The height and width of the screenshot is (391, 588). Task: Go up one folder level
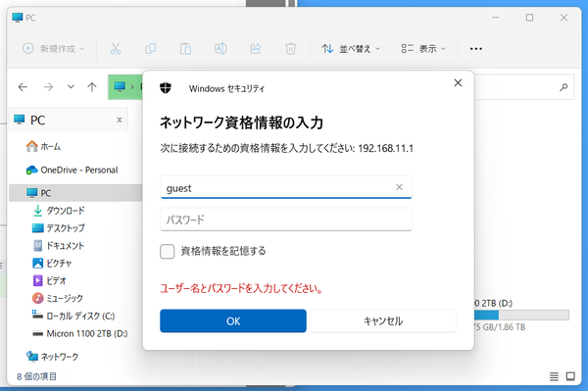point(92,87)
